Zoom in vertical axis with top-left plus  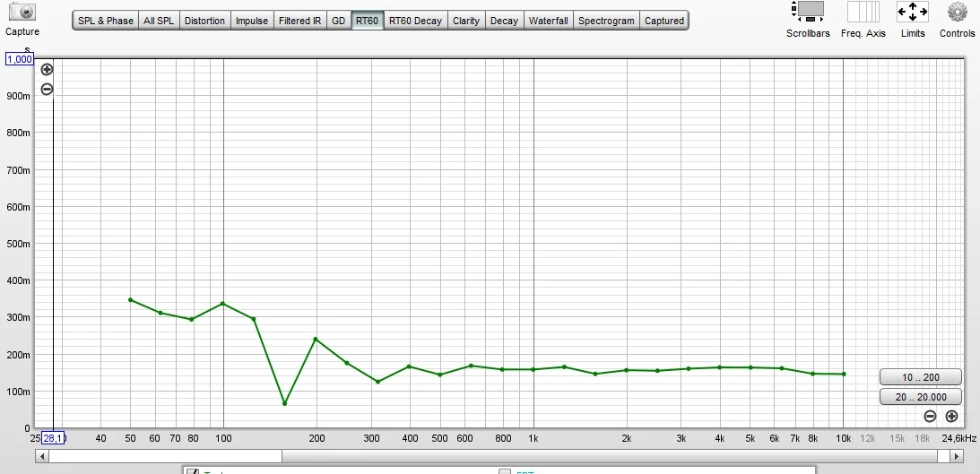47,69
